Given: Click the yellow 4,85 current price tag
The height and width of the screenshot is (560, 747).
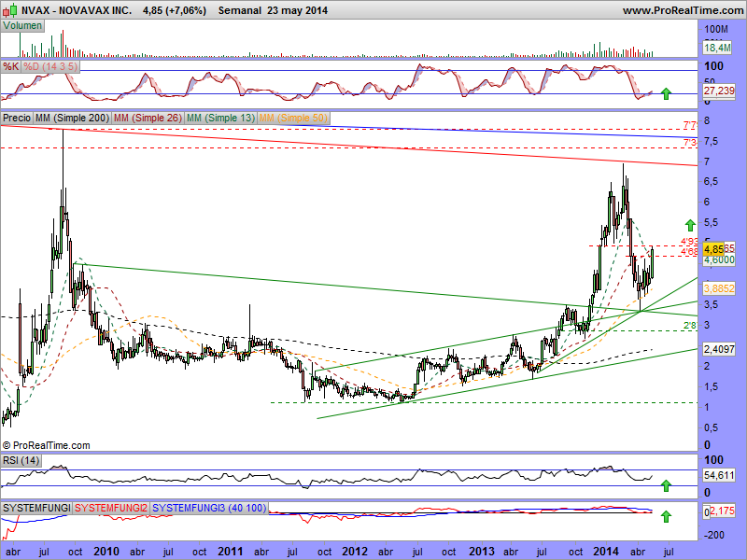Looking at the screenshot, I should coord(713,249).
